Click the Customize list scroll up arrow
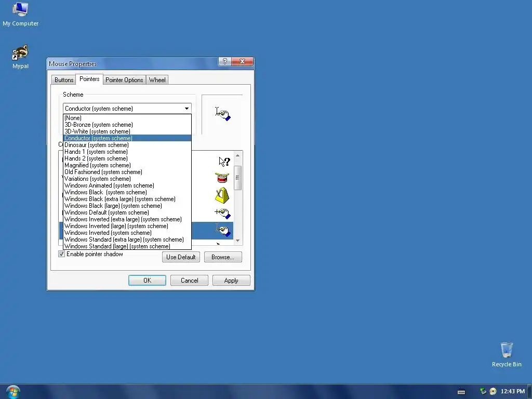 pos(237,155)
